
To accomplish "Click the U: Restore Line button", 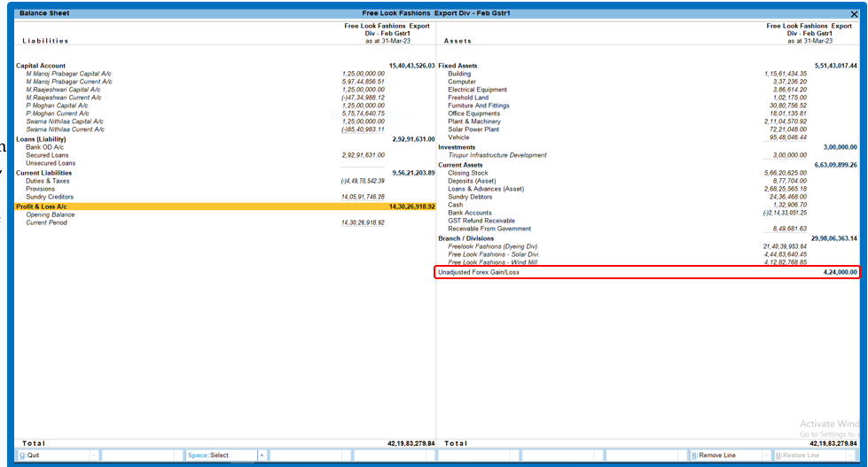I will (809, 455).
